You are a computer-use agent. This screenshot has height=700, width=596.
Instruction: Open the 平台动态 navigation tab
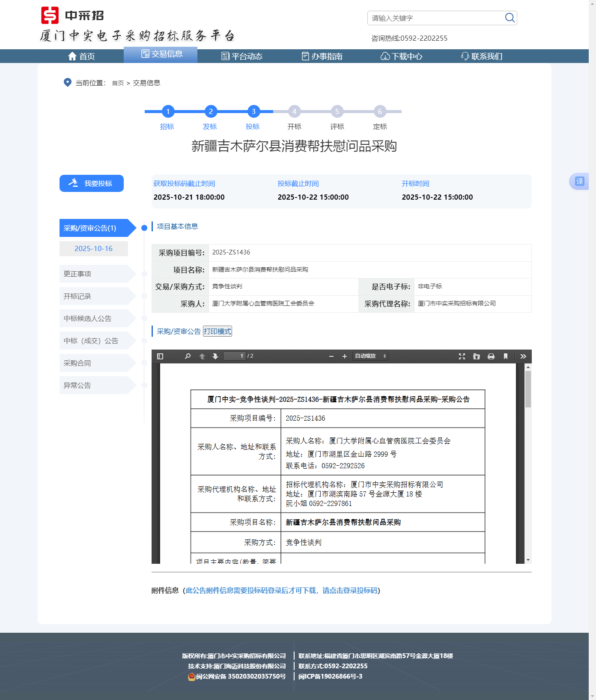pos(242,56)
